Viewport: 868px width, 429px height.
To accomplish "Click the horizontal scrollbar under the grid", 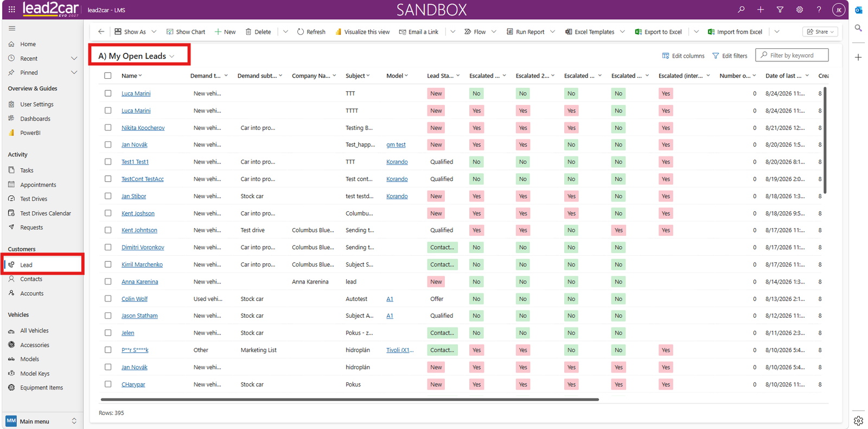I will point(350,400).
